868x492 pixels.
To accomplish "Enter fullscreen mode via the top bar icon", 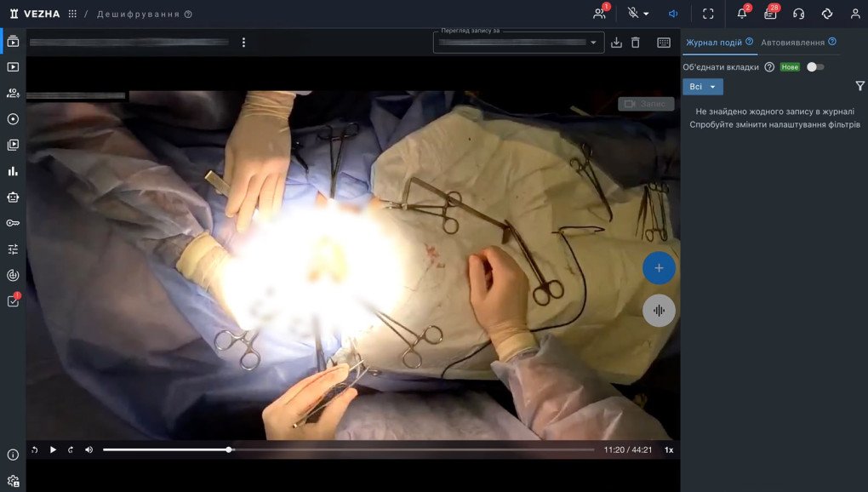I will pyautogui.click(x=708, y=14).
